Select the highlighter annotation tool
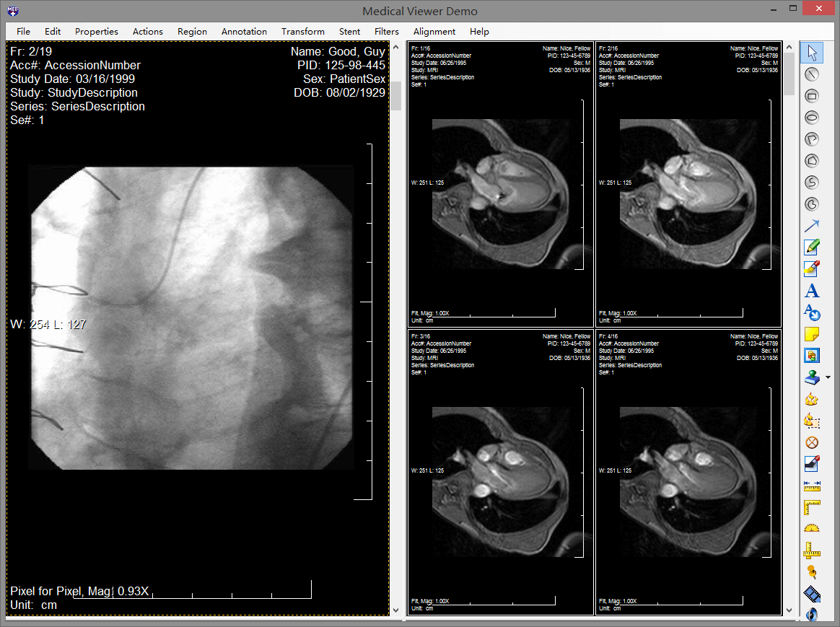The image size is (840, 627). click(x=812, y=269)
